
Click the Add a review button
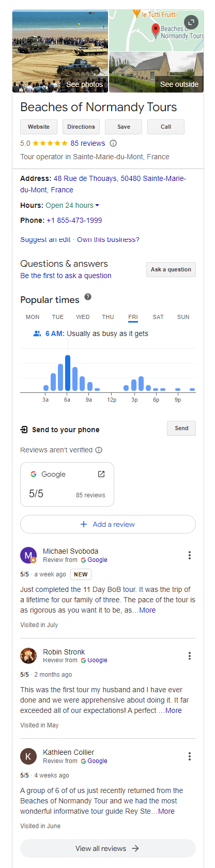[x=108, y=524]
